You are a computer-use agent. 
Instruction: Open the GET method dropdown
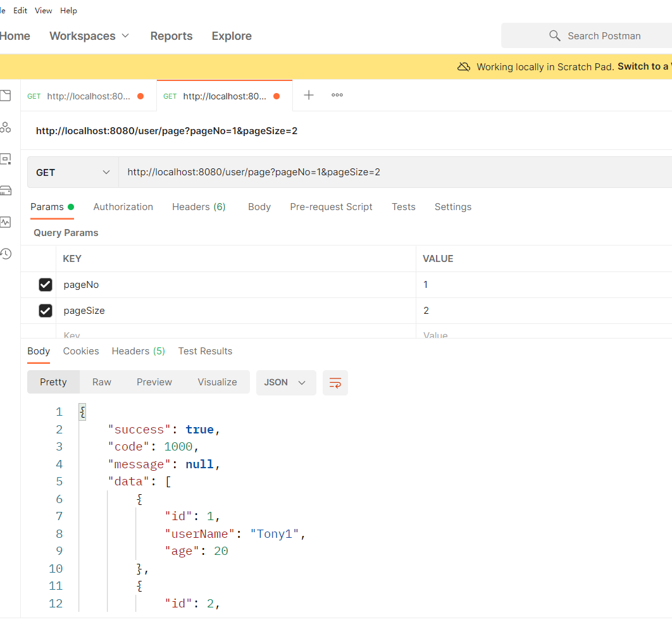coord(73,172)
